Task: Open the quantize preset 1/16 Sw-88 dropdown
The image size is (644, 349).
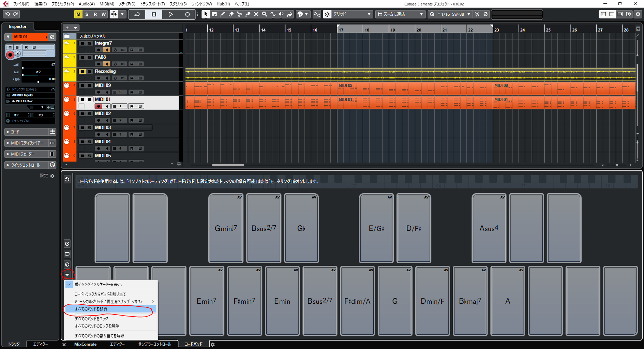Action: pos(454,14)
